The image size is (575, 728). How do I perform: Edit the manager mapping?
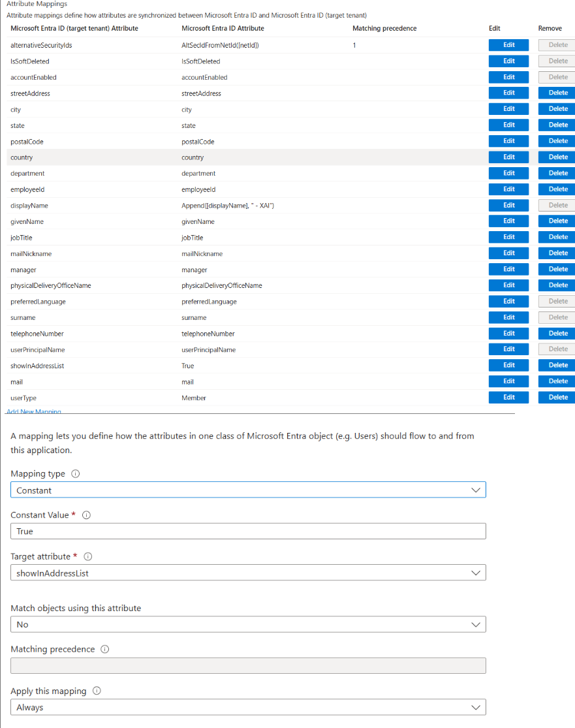pos(508,269)
